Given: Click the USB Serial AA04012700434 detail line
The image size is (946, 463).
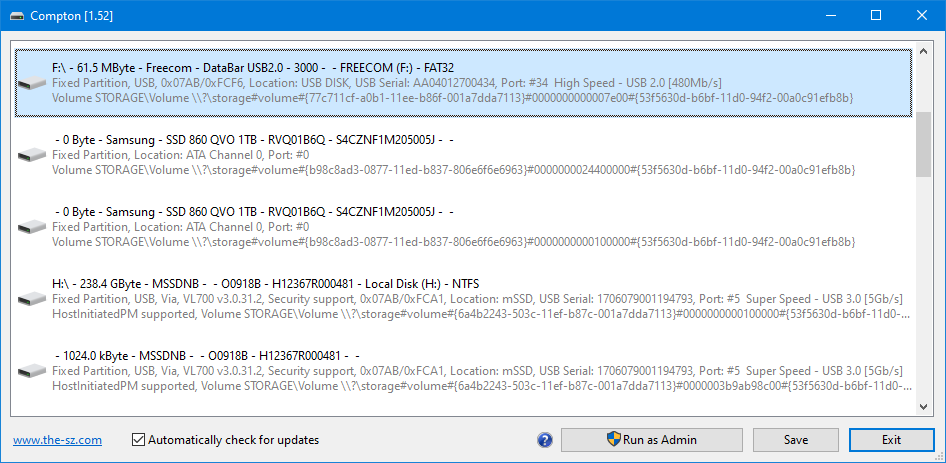Looking at the screenshot, I should coord(387,82).
